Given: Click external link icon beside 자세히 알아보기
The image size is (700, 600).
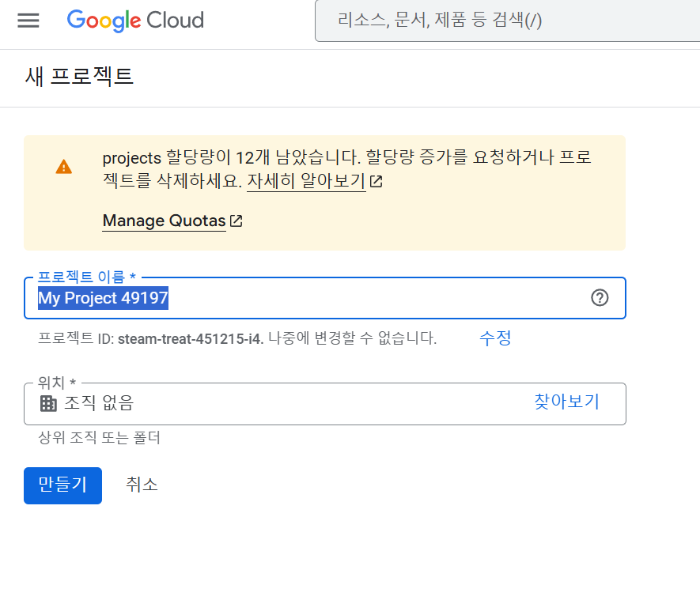Looking at the screenshot, I should [376, 181].
